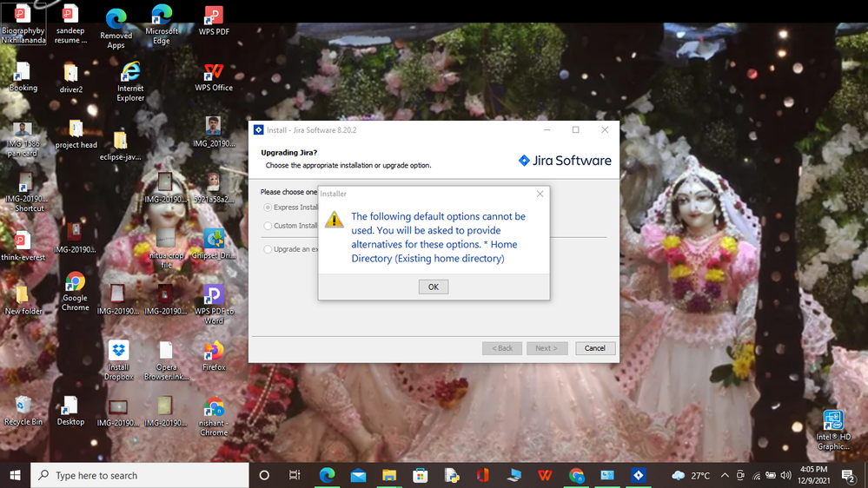Click the Jira installer taskbar icon
The height and width of the screenshot is (488, 868).
639,475
